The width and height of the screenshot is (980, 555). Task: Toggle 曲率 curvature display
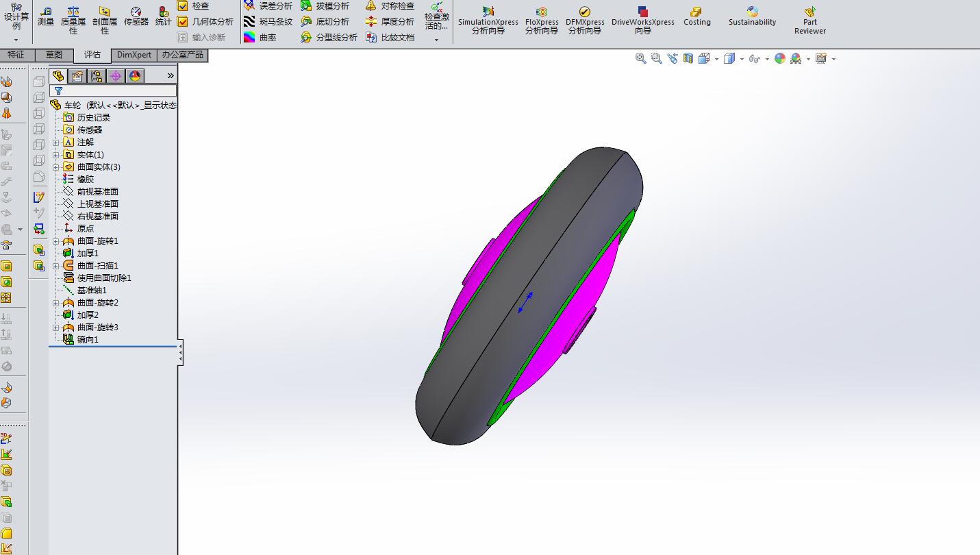(x=260, y=37)
